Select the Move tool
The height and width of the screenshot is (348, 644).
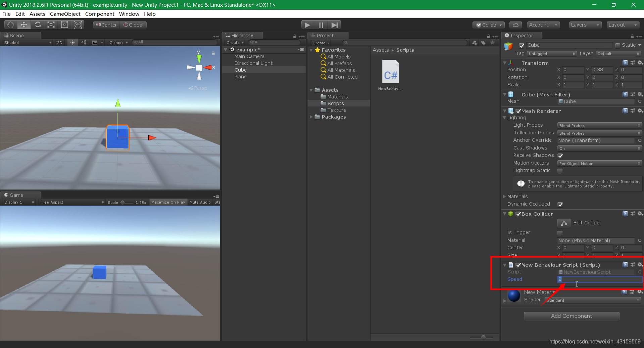click(x=24, y=25)
